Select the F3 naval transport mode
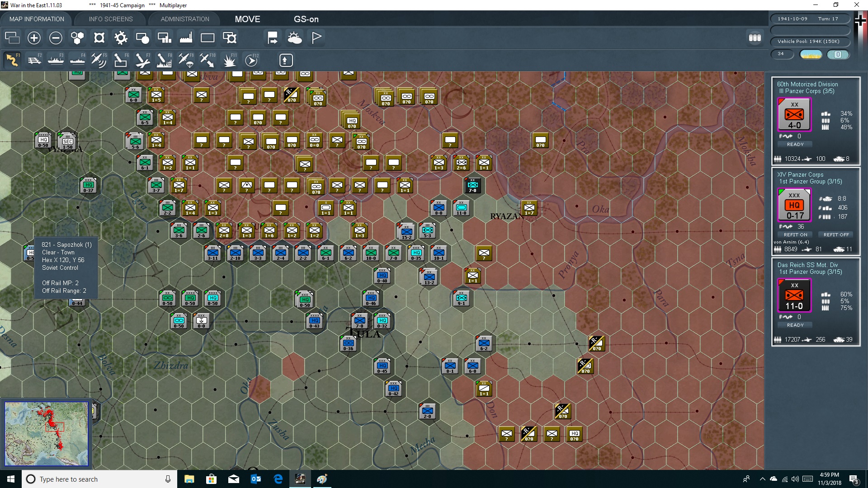Screen dimensions: 868x488 (56, 60)
